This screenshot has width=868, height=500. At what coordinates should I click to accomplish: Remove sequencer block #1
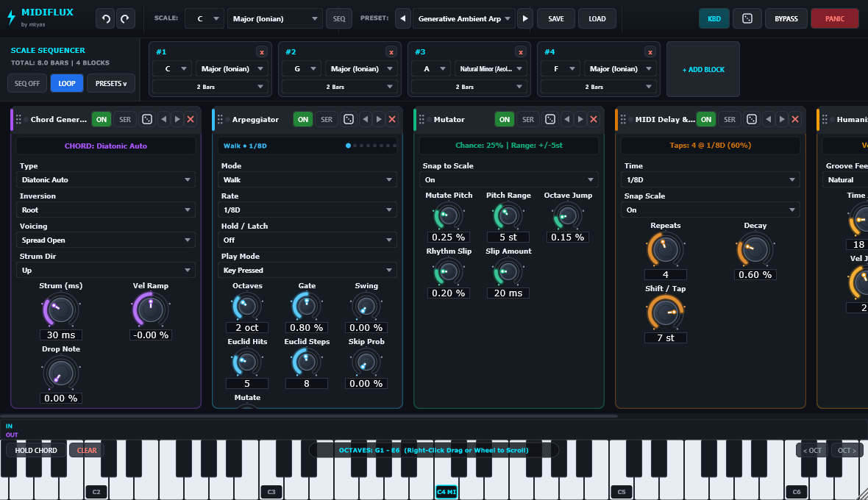tap(262, 52)
